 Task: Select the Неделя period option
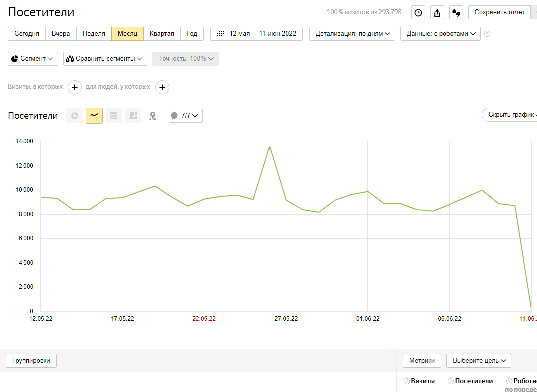point(94,34)
